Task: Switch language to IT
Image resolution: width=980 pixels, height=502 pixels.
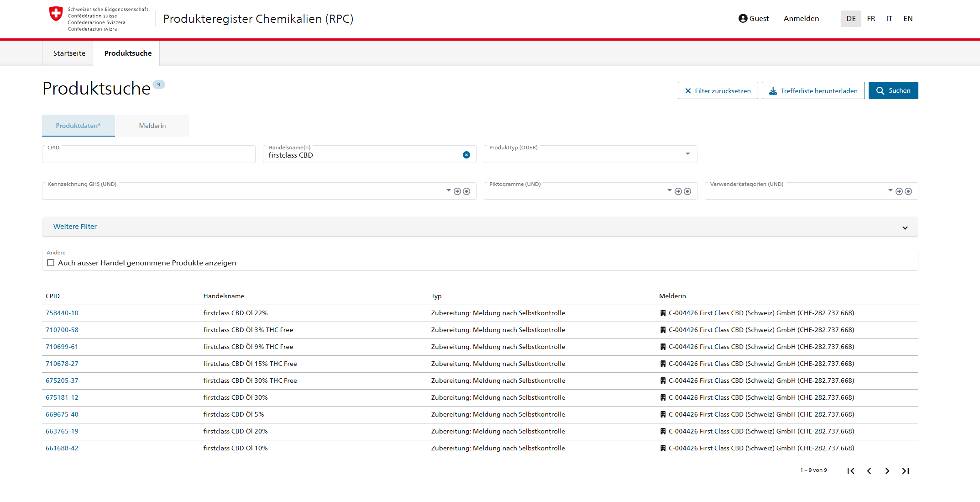Action: pos(889,19)
